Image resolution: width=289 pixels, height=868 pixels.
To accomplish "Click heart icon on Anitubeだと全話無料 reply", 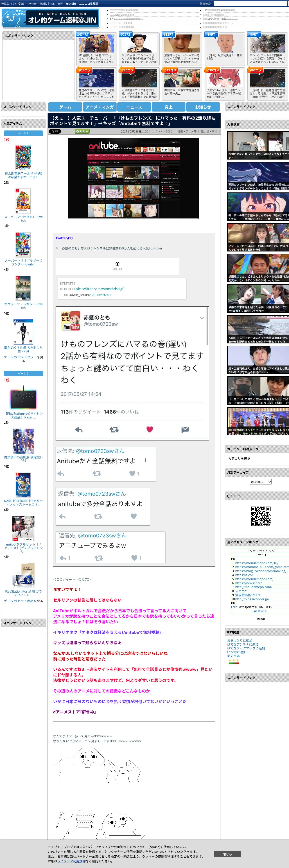I will [x=132, y=473].
